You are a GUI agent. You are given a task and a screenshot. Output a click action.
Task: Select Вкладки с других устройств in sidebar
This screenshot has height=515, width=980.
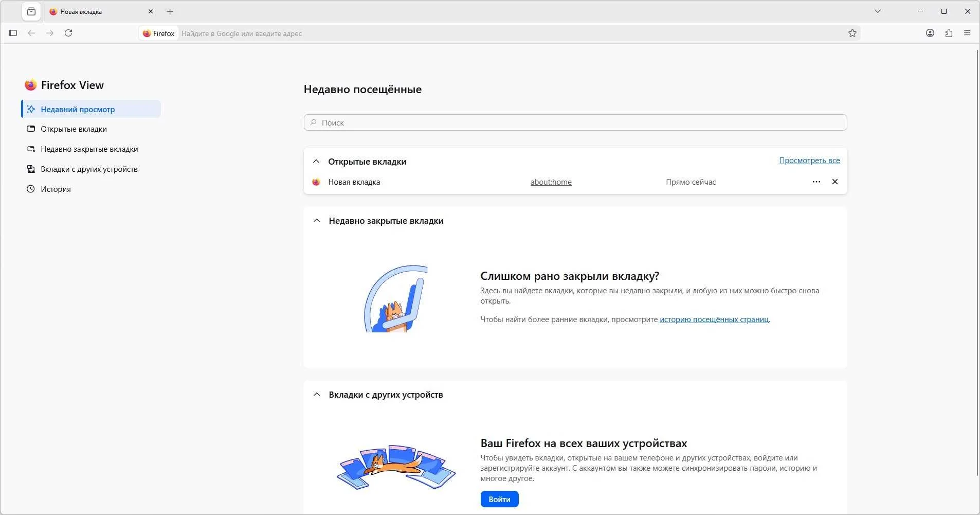(91, 169)
